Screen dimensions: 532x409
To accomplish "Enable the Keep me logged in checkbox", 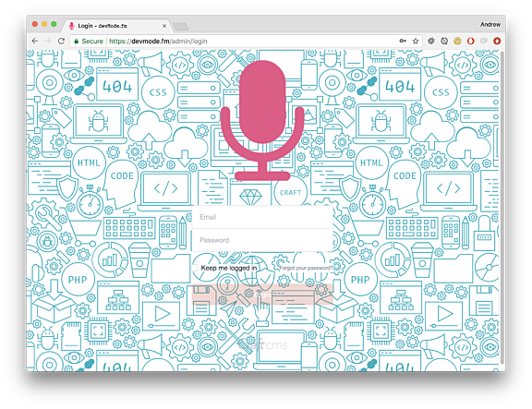I will 195,268.
